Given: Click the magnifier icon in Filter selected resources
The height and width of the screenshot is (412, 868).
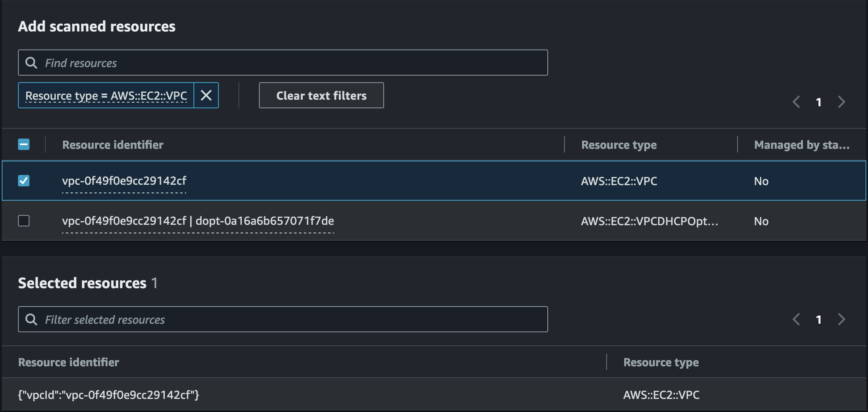Looking at the screenshot, I should point(31,319).
